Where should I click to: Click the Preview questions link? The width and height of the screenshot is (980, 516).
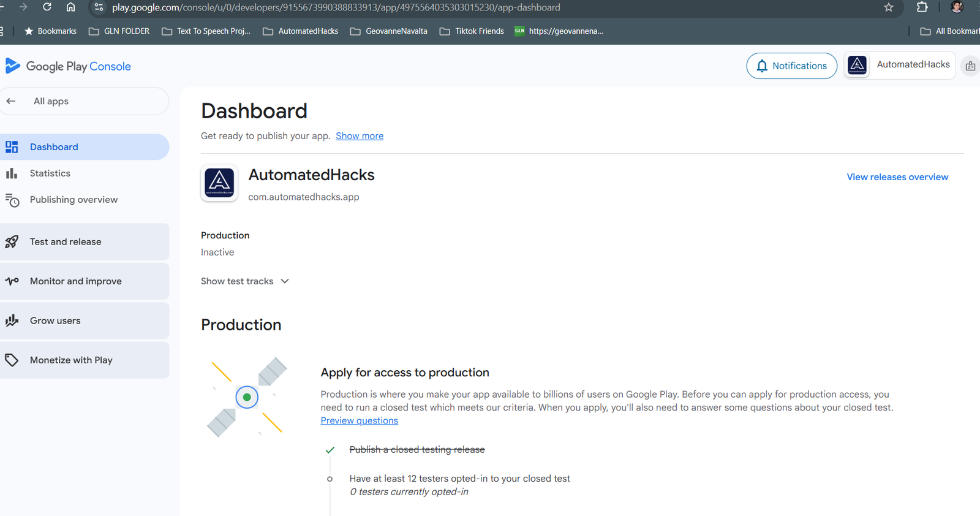tap(359, 420)
